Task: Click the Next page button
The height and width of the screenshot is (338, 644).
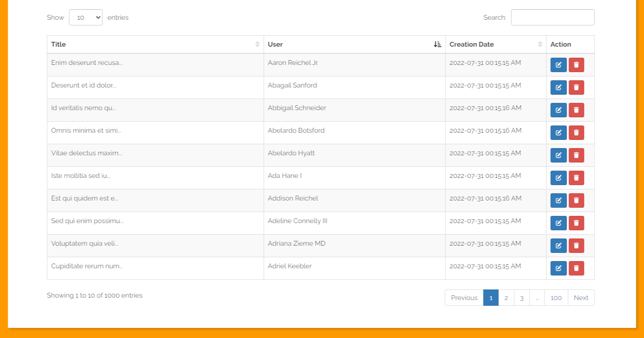Action: tap(581, 298)
